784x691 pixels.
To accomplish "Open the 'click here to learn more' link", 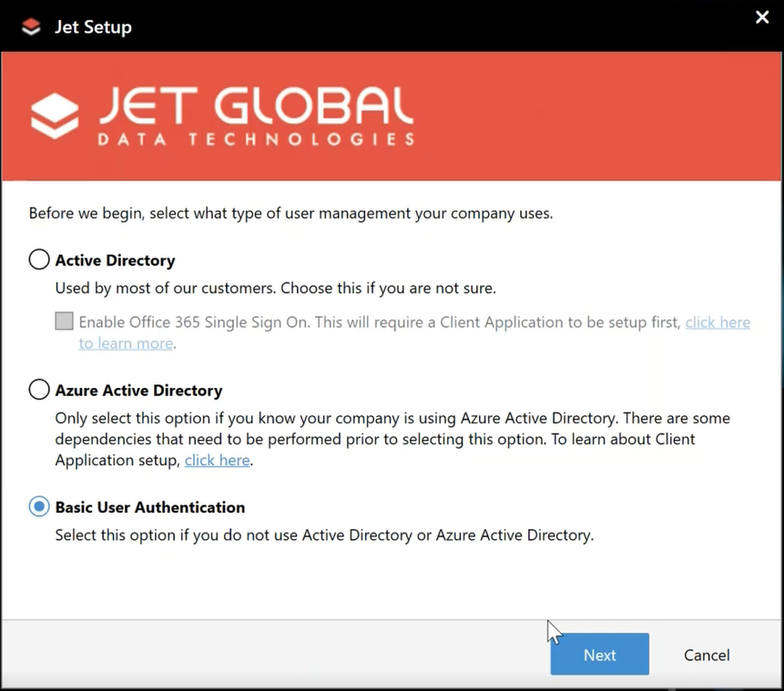I will point(718,322).
